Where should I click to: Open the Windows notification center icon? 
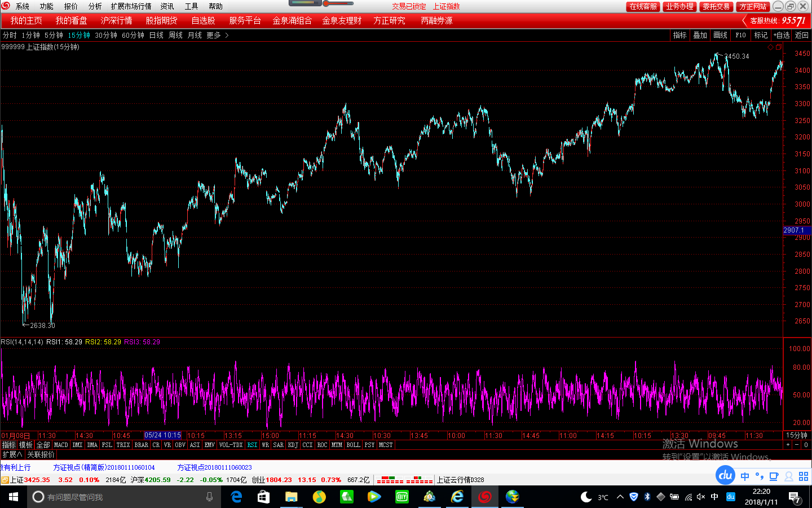(x=795, y=497)
